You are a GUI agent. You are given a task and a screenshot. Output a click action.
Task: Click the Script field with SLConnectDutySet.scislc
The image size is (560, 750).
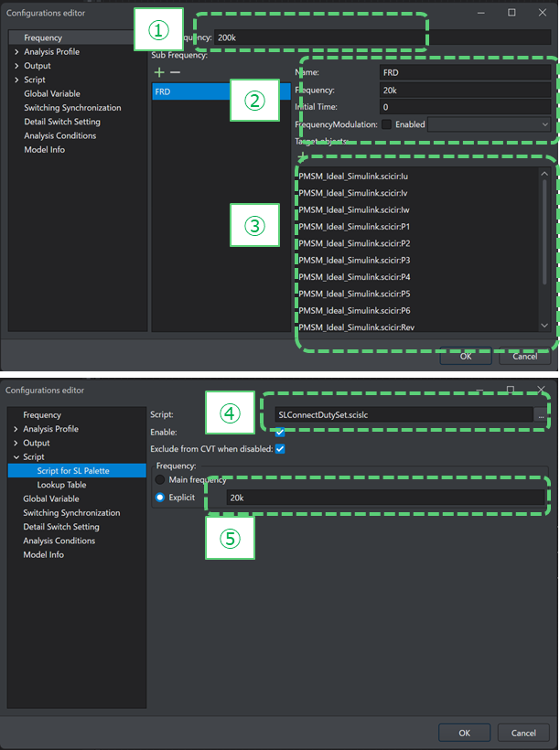(x=404, y=415)
